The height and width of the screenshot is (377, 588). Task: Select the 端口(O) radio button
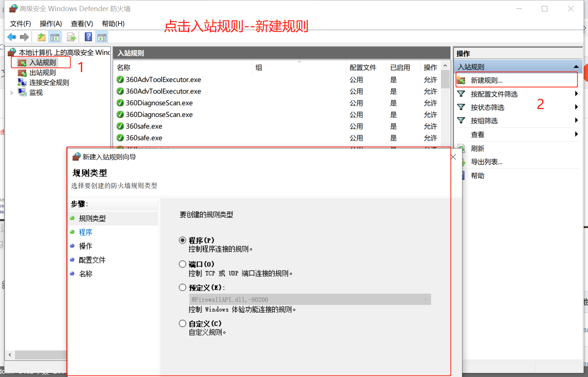pos(182,264)
